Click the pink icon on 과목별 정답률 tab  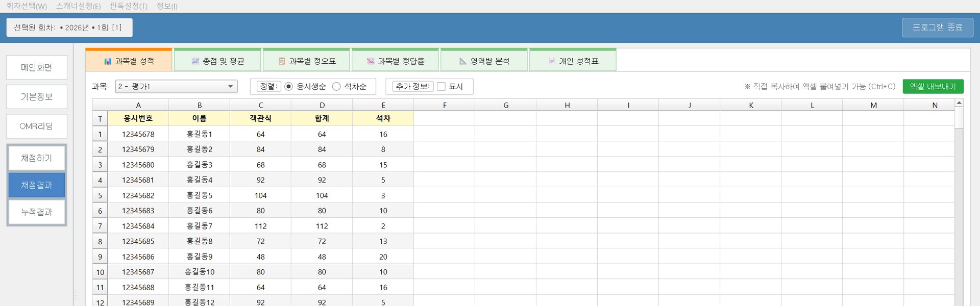click(x=371, y=61)
